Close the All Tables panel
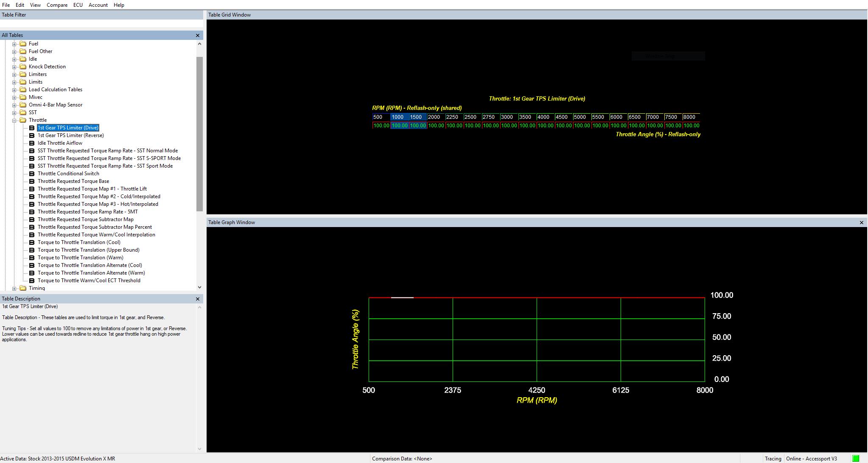 197,35
